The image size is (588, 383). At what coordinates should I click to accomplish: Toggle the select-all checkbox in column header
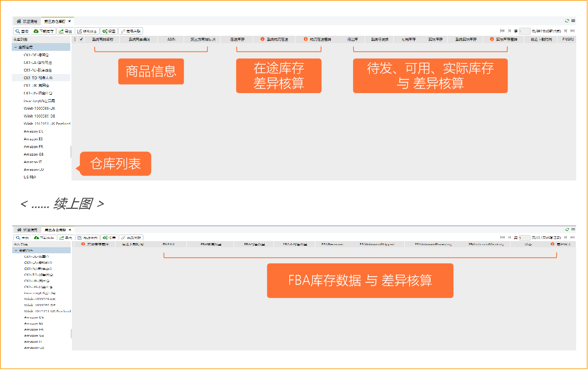82,39
